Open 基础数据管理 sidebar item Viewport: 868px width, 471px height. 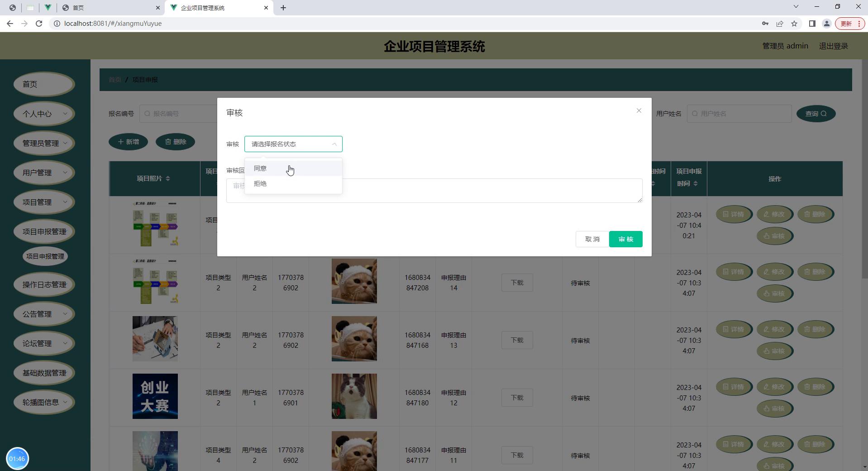point(44,373)
